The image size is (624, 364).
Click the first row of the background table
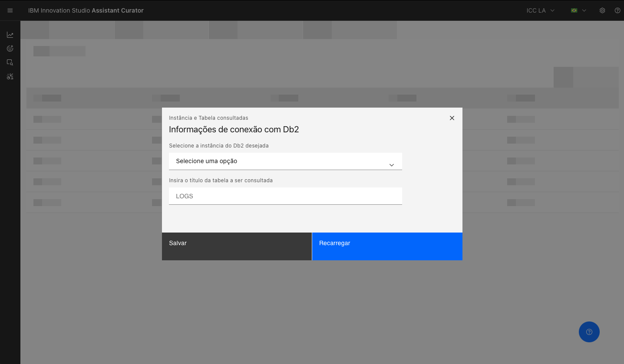click(87, 119)
